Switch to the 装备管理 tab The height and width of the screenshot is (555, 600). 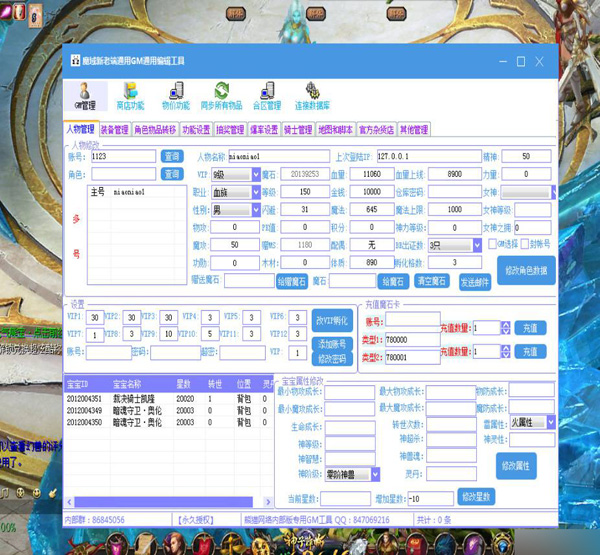115,130
